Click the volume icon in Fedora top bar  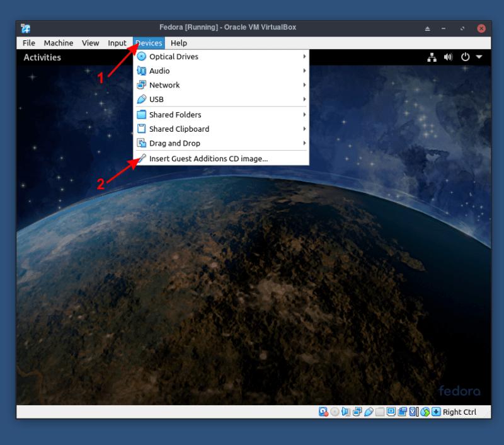(x=448, y=57)
